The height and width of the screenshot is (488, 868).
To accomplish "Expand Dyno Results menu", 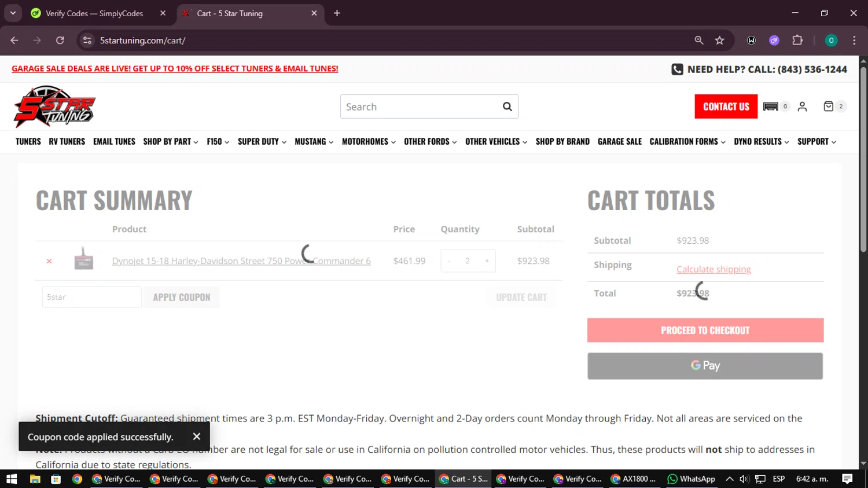I will click(x=762, y=141).
